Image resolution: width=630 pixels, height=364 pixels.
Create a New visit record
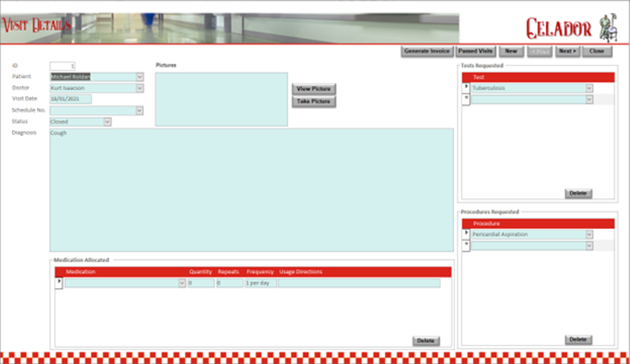click(511, 51)
